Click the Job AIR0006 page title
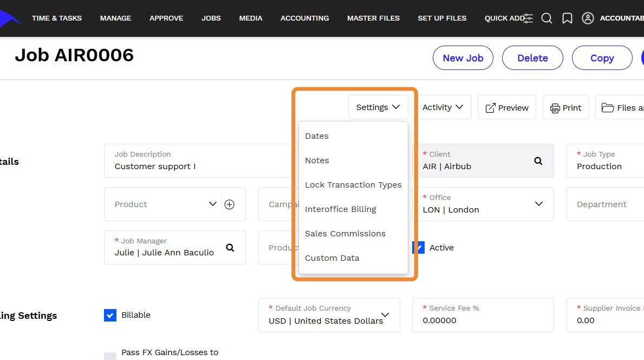Image resolution: width=644 pixels, height=360 pixels. tap(74, 55)
